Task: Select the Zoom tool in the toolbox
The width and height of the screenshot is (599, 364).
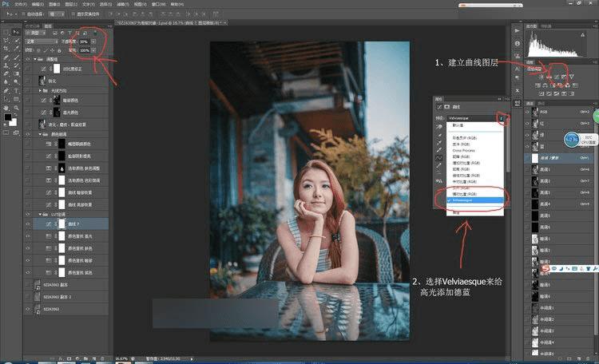Action: [17, 108]
